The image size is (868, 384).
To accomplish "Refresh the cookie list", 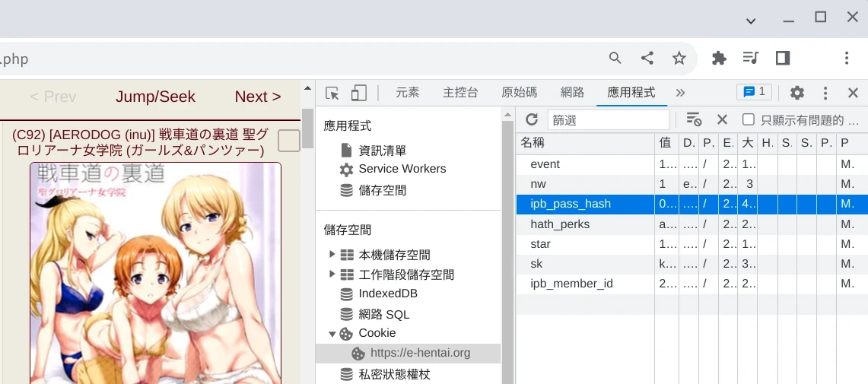I will coord(532,119).
